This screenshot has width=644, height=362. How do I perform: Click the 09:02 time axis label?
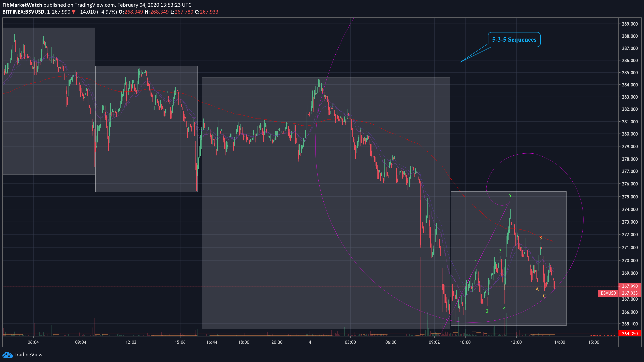pos(434,342)
